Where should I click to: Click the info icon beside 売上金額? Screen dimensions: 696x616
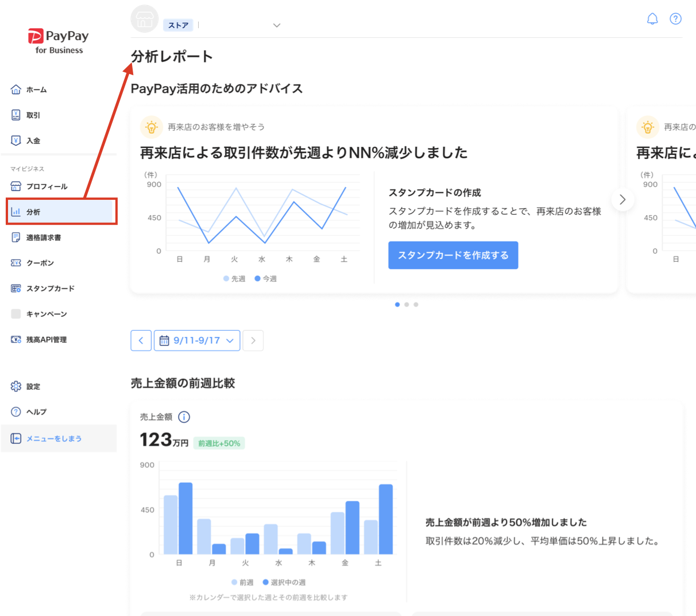point(184,417)
